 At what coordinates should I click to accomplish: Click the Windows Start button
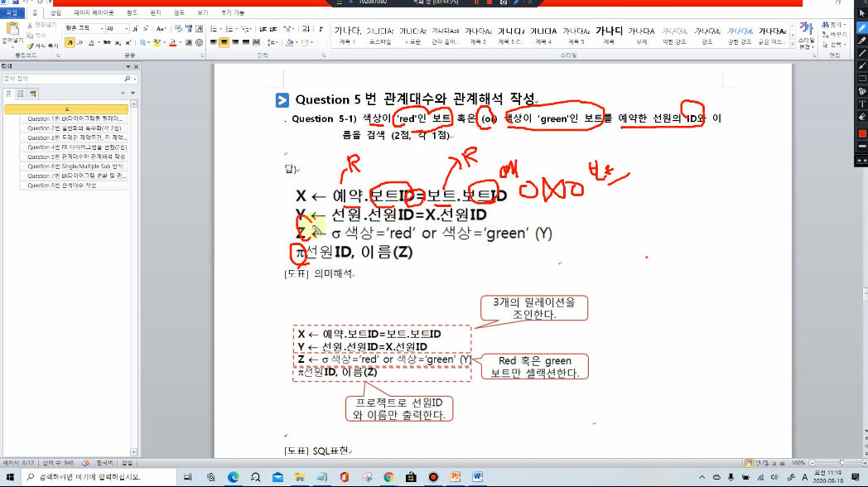point(10,477)
